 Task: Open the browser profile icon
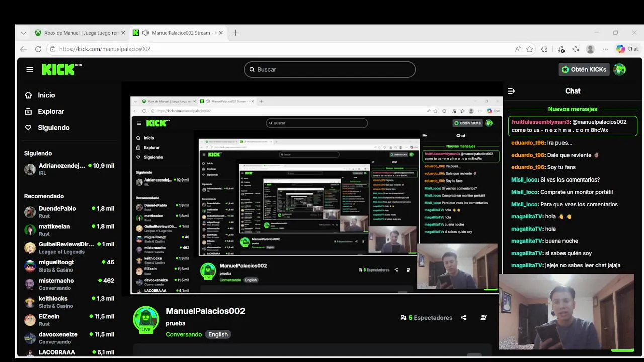pyautogui.click(x=590, y=49)
